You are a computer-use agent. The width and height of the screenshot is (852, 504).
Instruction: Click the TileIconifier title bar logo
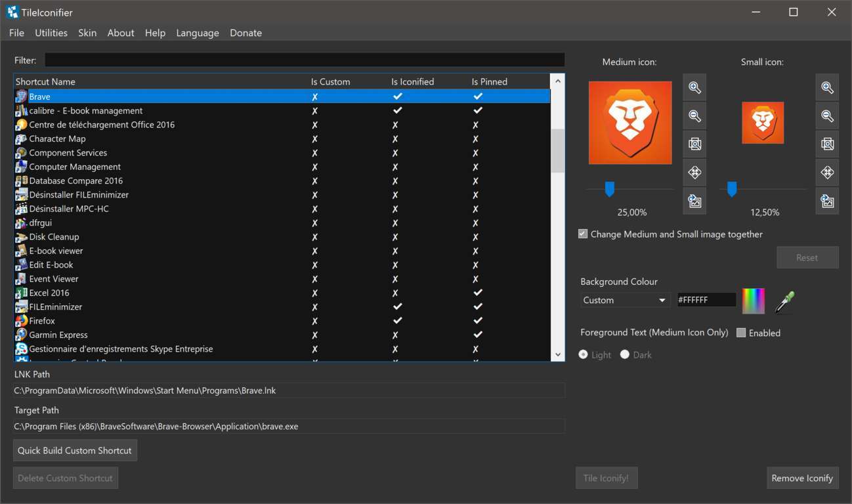coord(12,12)
